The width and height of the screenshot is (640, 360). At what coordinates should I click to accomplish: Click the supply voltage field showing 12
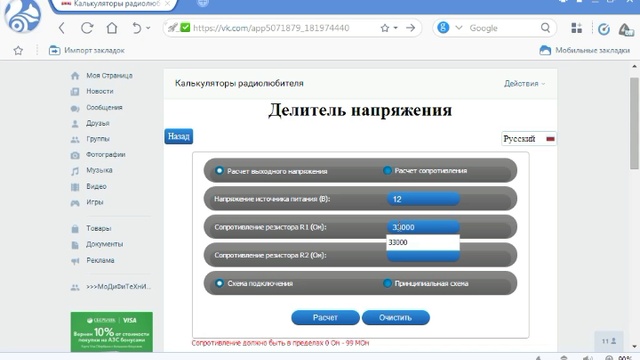(x=423, y=199)
